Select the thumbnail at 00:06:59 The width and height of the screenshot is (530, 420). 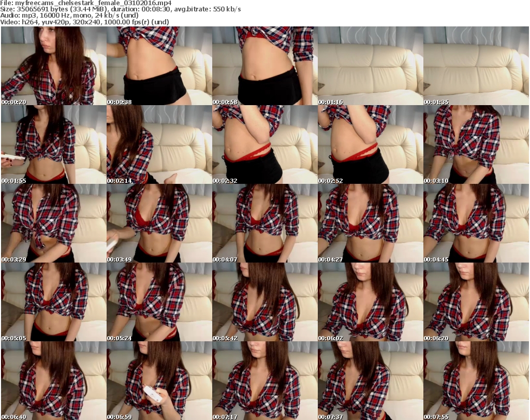point(159,381)
